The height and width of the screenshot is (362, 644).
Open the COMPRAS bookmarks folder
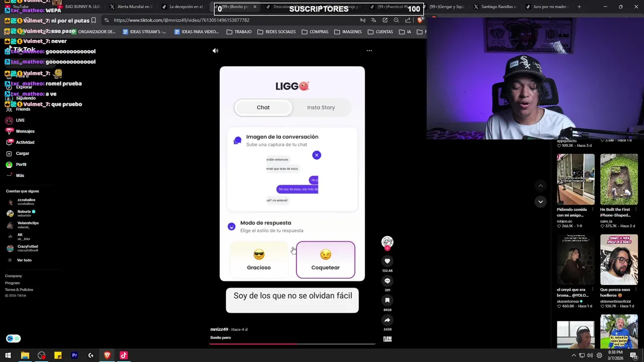click(314, 32)
